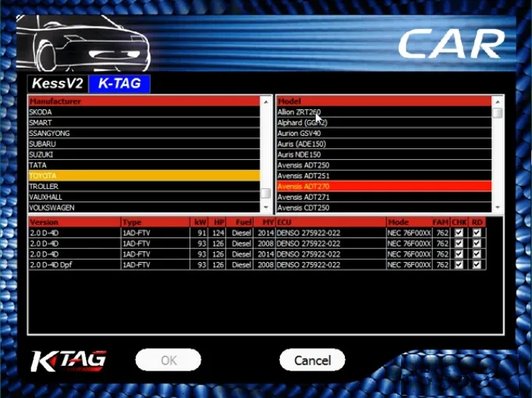Click the greyed OK button
Viewport: 532px width, 398px height.
(168, 360)
